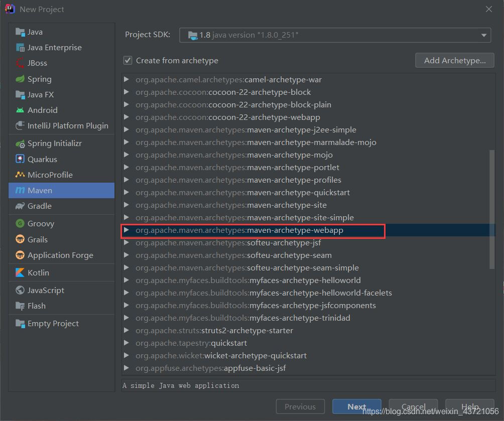Select maven-archetype-mojo row
The width and height of the screenshot is (504, 421).
pyautogui.click(x=308, y=155)
